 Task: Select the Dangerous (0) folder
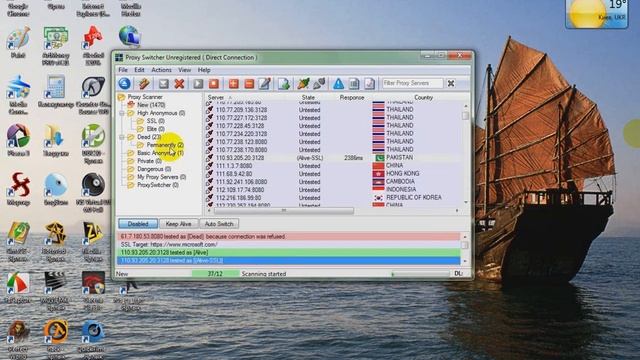click(154, 169)
